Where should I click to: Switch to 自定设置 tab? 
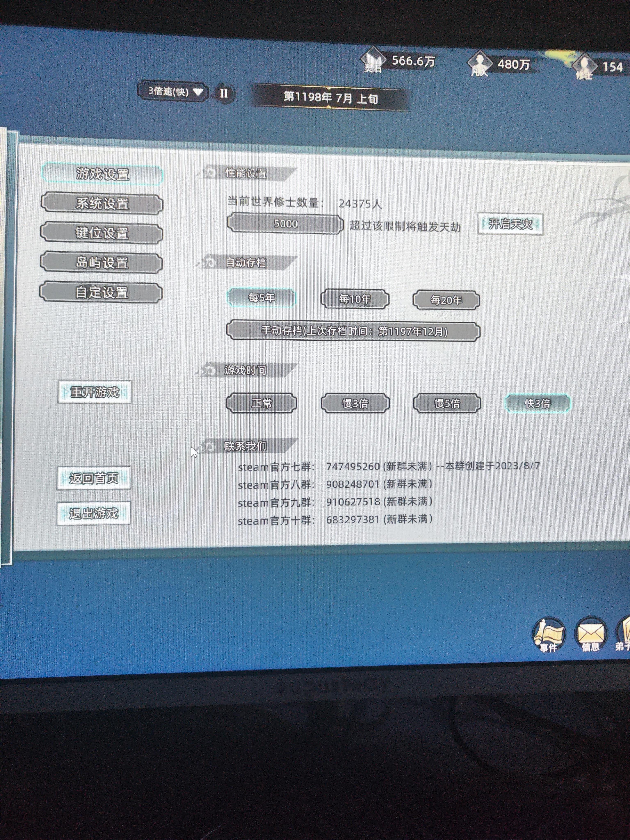tap(101, 292)
